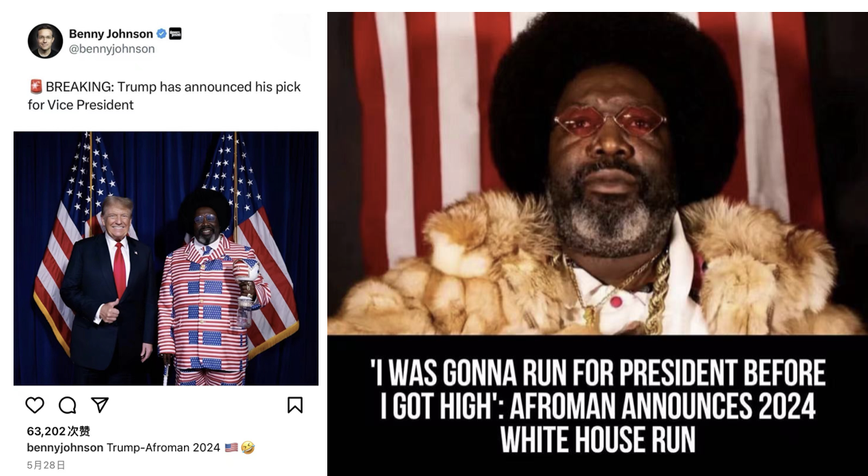Open comments via speech bubble icon
The image size is (868, 476).
click(68, 405)
